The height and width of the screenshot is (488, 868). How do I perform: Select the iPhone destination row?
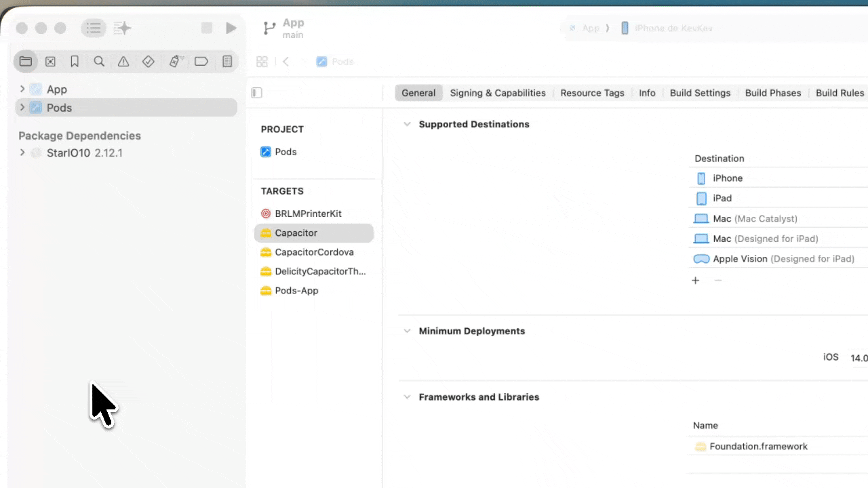pos(778,178)
